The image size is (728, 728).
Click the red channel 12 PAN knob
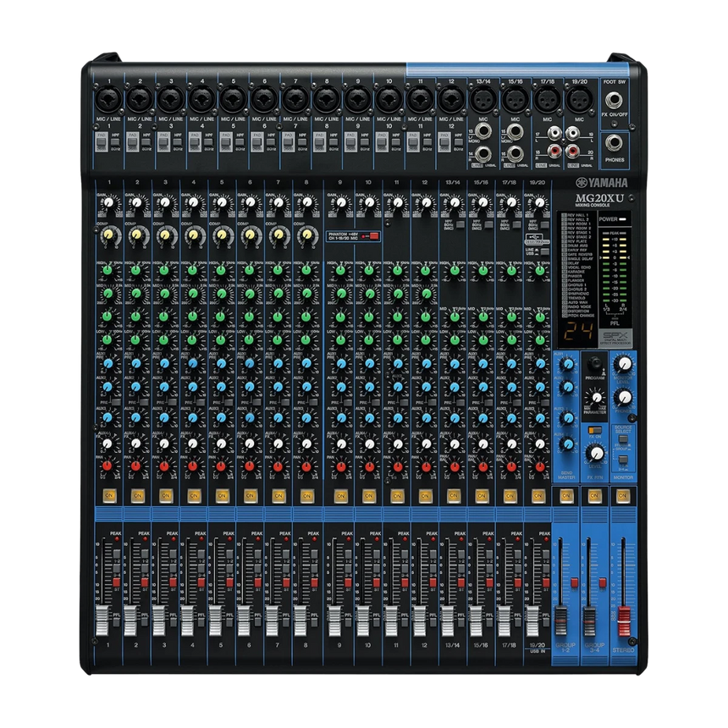[426, 466]
